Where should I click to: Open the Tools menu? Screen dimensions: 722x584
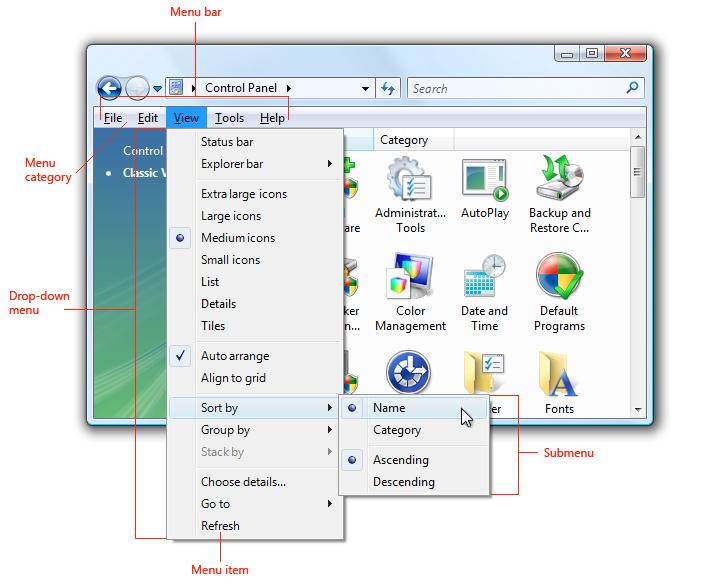tap(229, 118)
